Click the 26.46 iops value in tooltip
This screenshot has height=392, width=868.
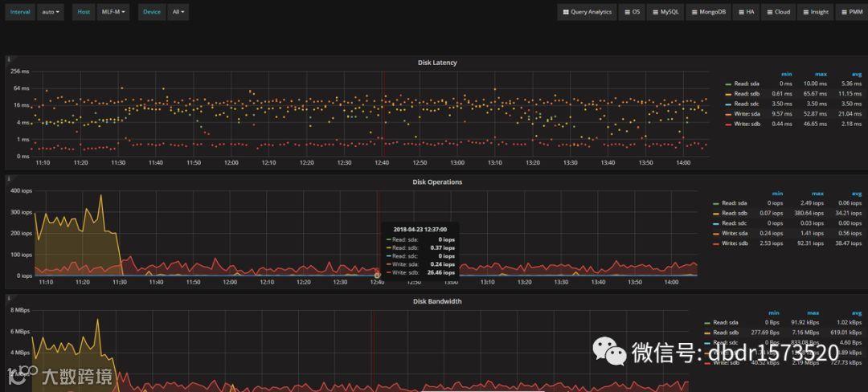coord(441,272)
